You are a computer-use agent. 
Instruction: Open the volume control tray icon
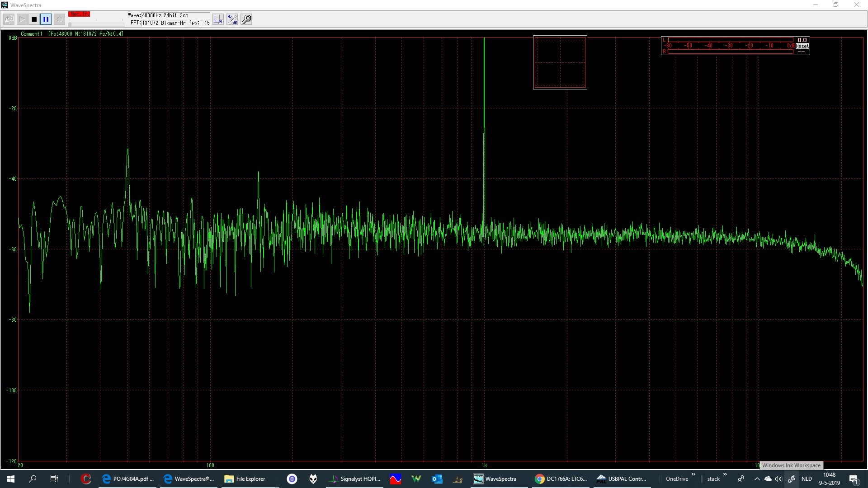[x=778, y=479]
